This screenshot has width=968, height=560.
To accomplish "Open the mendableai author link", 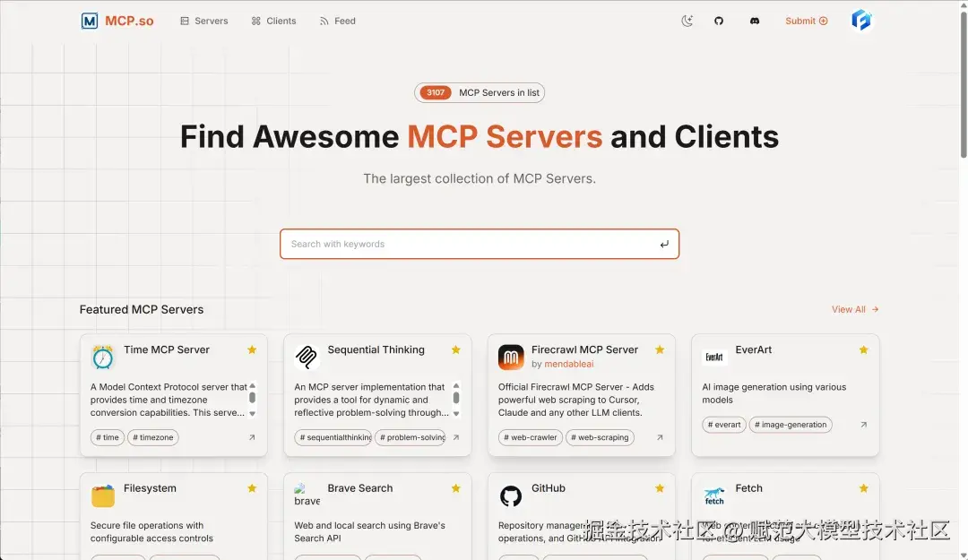I will 569,365.
